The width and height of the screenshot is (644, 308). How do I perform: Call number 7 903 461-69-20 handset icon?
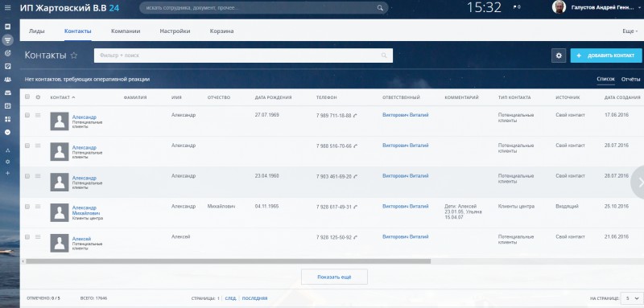click(x=355, y=177)
